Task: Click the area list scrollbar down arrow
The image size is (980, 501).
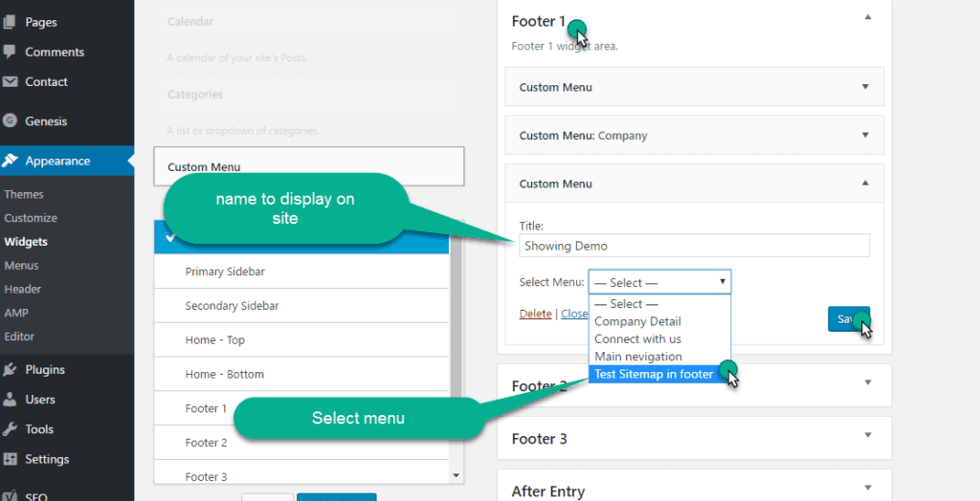Action: point(456,476)
